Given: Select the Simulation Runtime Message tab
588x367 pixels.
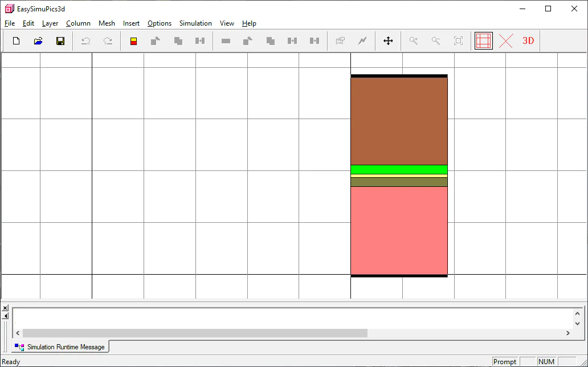Looking at the screenshot, I should pos(60,346).
